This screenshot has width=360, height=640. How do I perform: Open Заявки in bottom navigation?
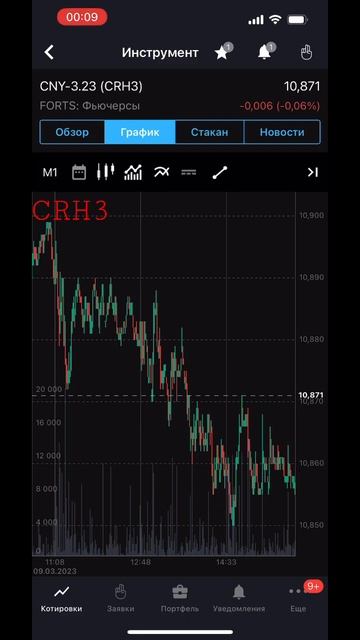point(120,599)
